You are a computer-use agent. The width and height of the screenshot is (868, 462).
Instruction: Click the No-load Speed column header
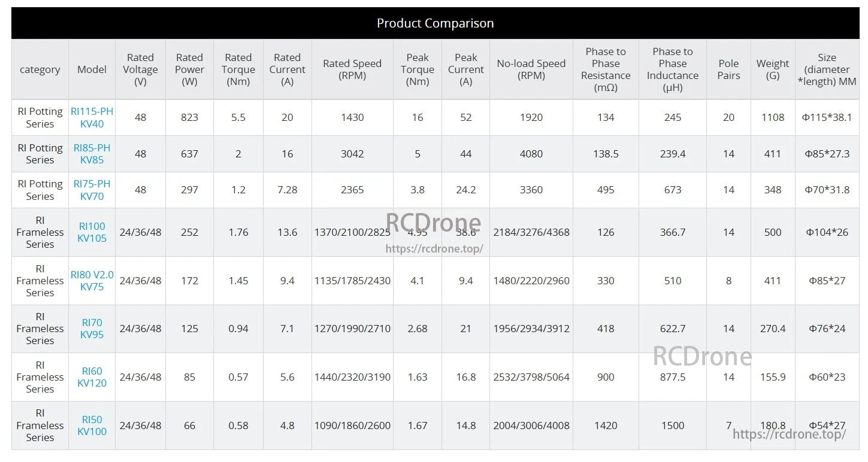click(x=531, y=69)
